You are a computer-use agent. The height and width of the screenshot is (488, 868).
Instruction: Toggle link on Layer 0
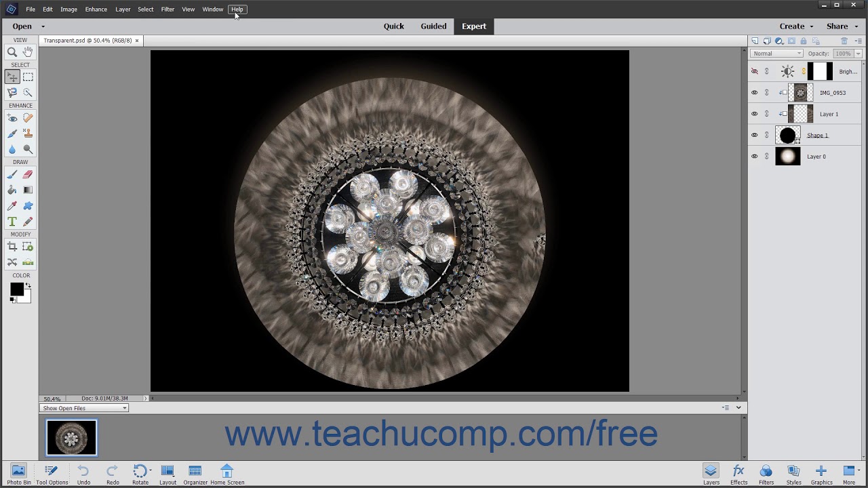(x=767, y=157)
